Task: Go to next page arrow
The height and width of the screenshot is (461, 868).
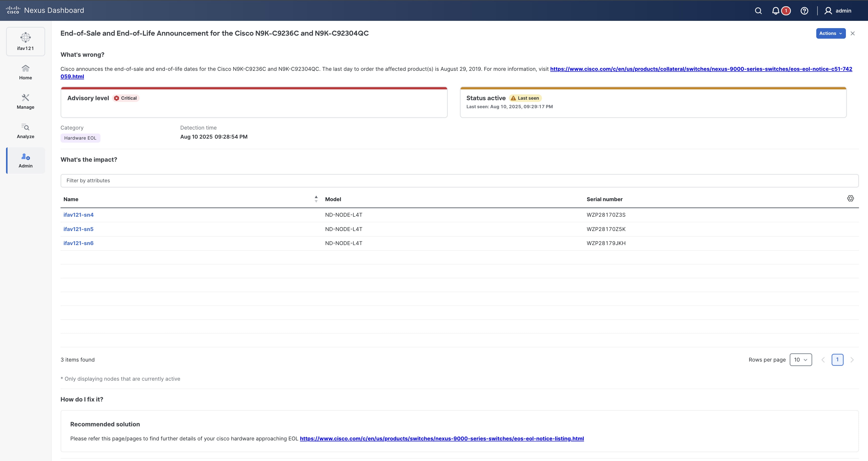Action: coord(852,360)
